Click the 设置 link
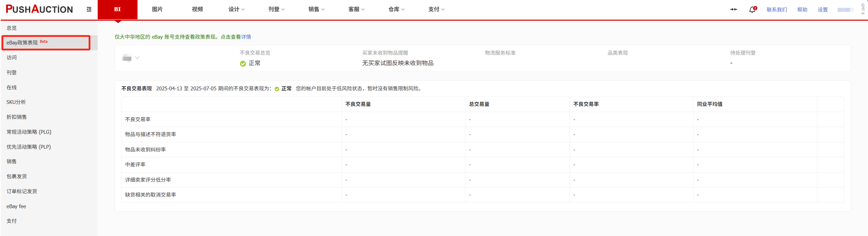868x236 pixels. point(823,10)
